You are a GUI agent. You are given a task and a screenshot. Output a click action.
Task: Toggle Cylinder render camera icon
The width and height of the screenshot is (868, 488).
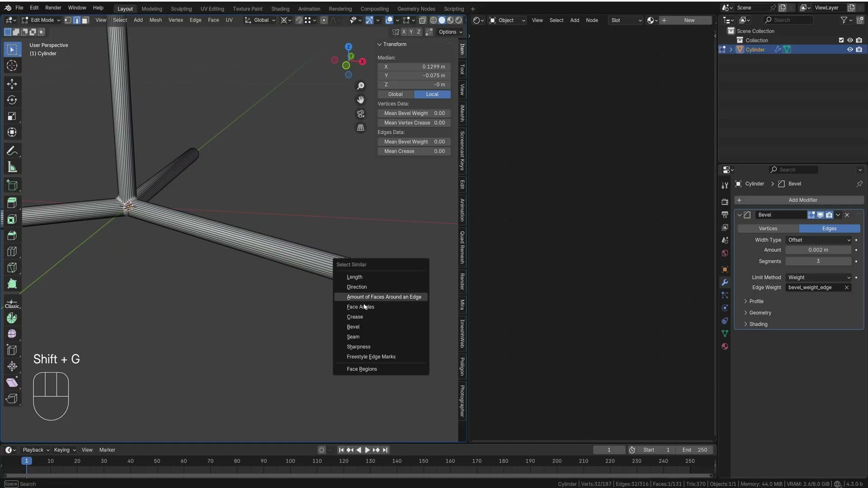(x=859, y=50)
